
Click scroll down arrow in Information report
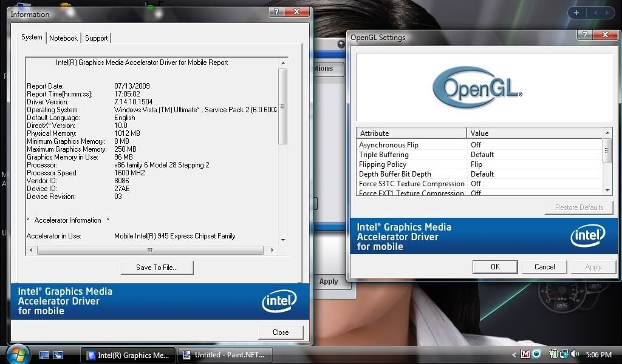click(283, 240)
